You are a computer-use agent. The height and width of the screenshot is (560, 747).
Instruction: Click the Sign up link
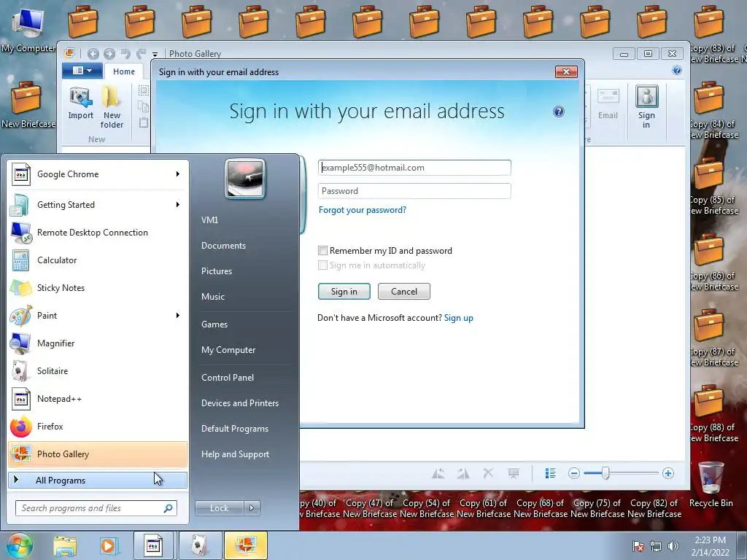pos(459,318)
